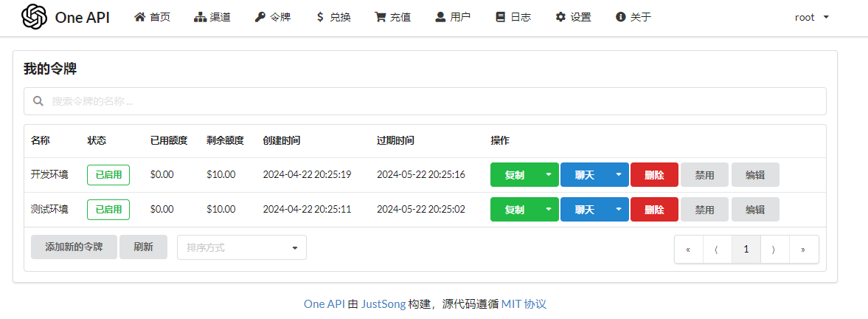868x319 pixels.
Task: Click the sitemap icon beside 渠道
Action: point(199,17)
